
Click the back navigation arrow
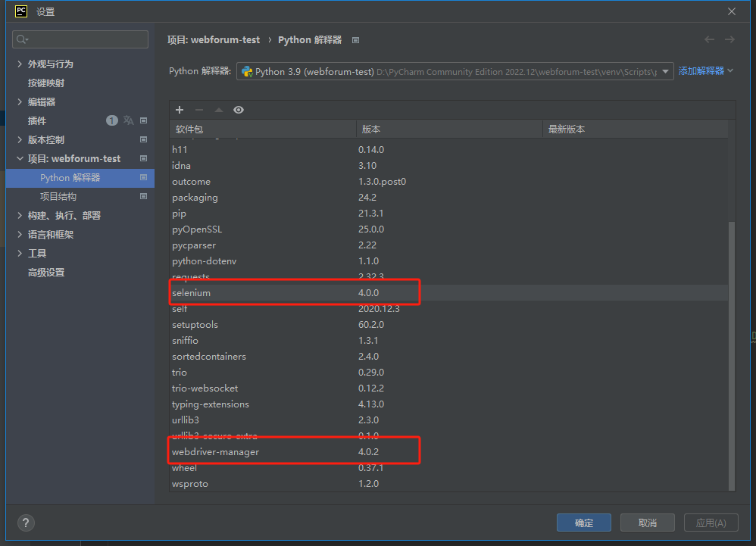coord(709,39)
